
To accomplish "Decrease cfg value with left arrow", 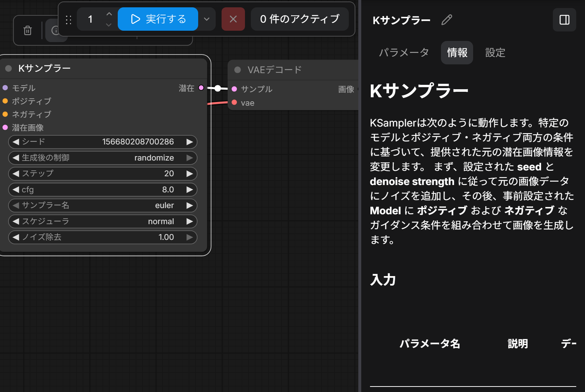I will pos(16,189).
